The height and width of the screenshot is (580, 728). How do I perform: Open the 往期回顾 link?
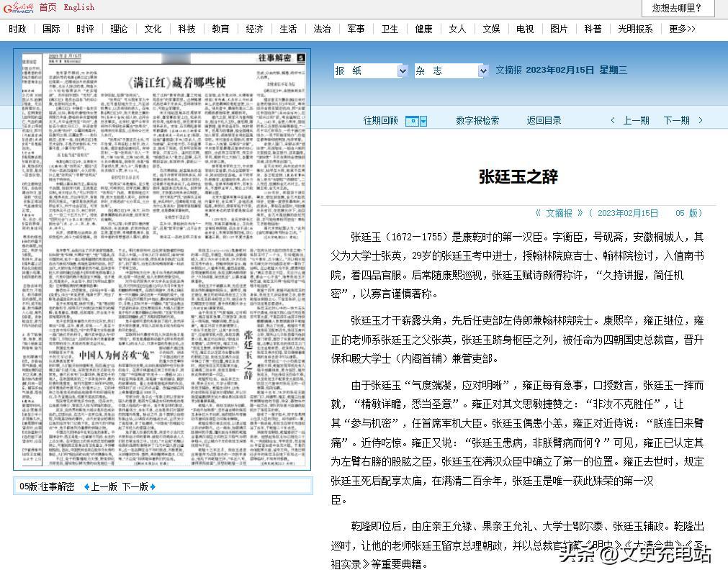coord(381,121)
